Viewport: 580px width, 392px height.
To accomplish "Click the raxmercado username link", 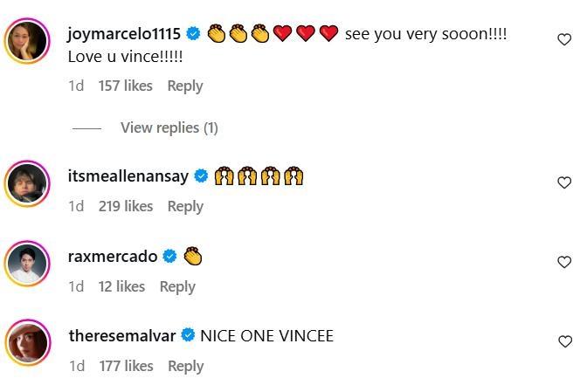I will coord(113,257).
